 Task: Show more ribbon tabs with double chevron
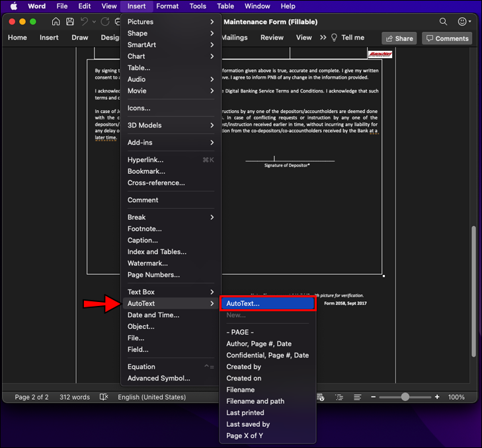coord(323,38)
